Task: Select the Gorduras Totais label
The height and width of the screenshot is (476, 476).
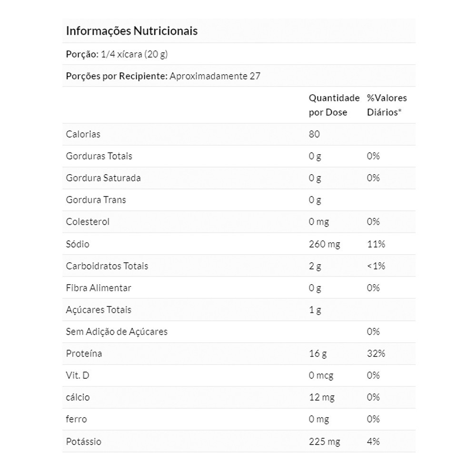Action: [99, 156]
